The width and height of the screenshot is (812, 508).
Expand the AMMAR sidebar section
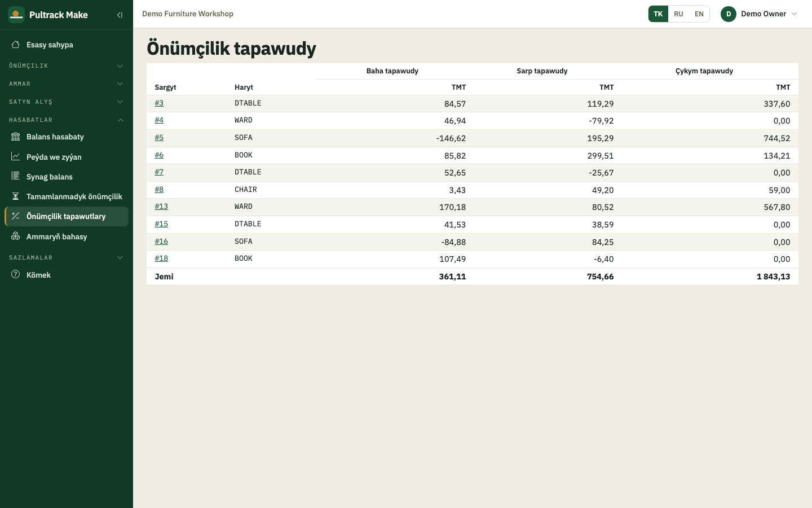click(67, 84)
